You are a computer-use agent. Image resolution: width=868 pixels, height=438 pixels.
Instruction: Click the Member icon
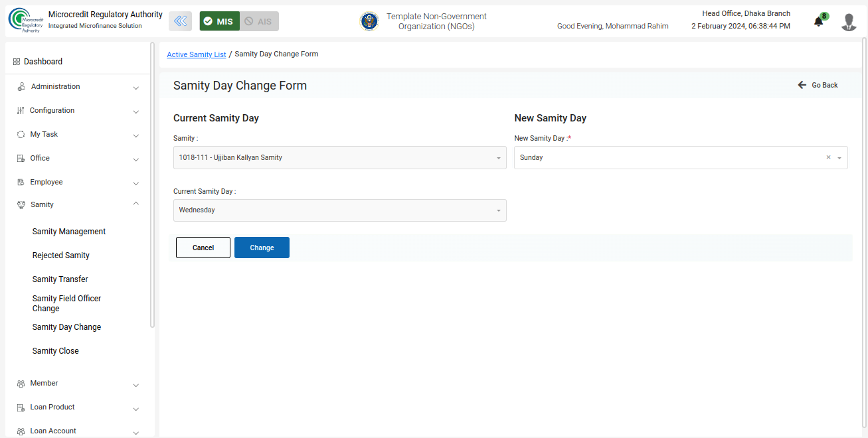21,384
